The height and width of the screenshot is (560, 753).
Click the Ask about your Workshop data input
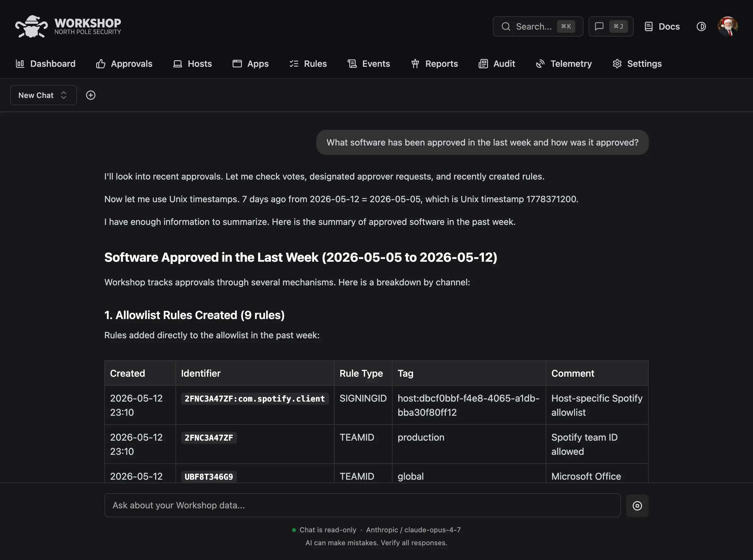click(x=362, y=505)
